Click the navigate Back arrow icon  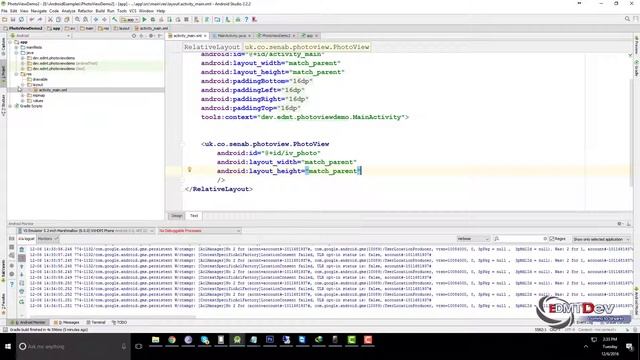point(96,19)
